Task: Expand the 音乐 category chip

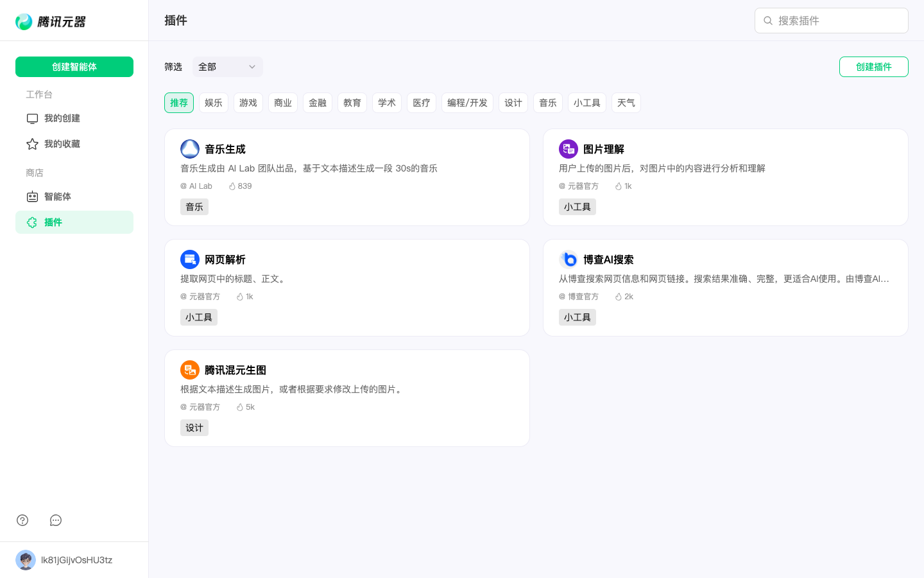Action: [547, 103]
